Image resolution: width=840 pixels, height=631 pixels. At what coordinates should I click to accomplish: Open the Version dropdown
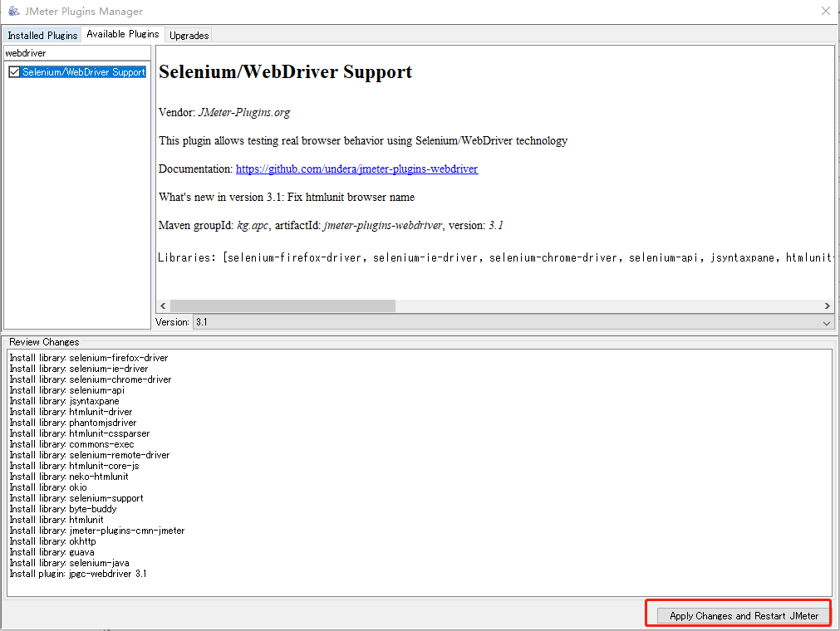826,322
